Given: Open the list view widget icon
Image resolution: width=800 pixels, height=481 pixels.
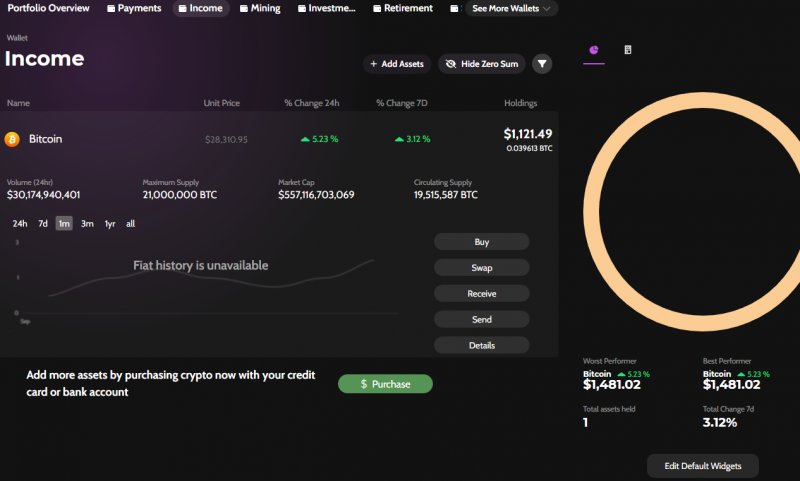Looking at the screenshot, I should pos(627,49).
